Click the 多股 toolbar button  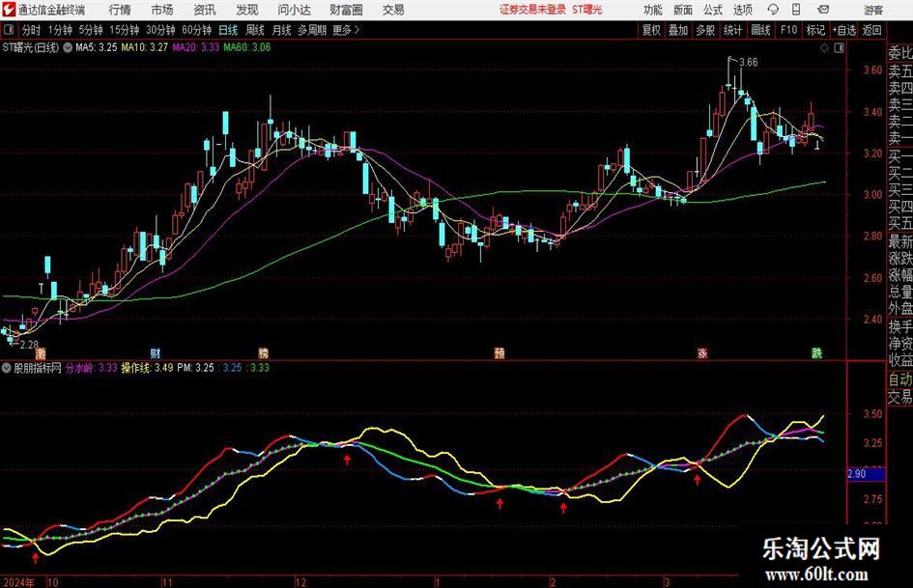tap(705, 30)
